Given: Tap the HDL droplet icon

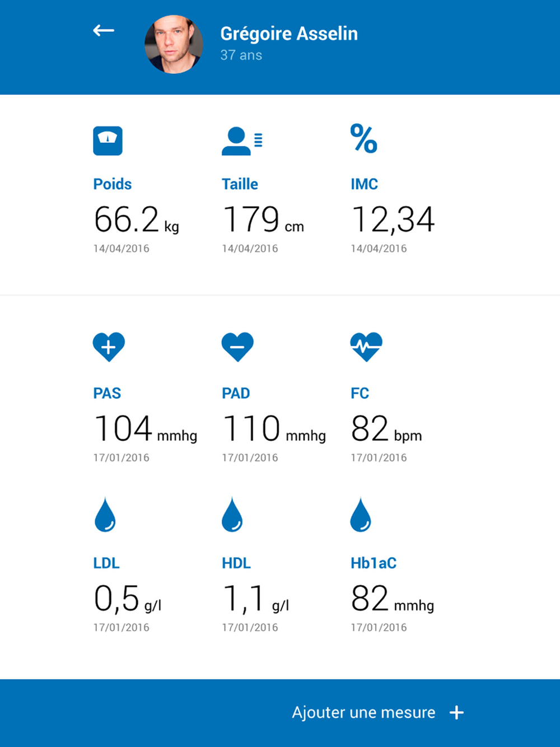Looking at the screenshot, I should coord(232,515).
